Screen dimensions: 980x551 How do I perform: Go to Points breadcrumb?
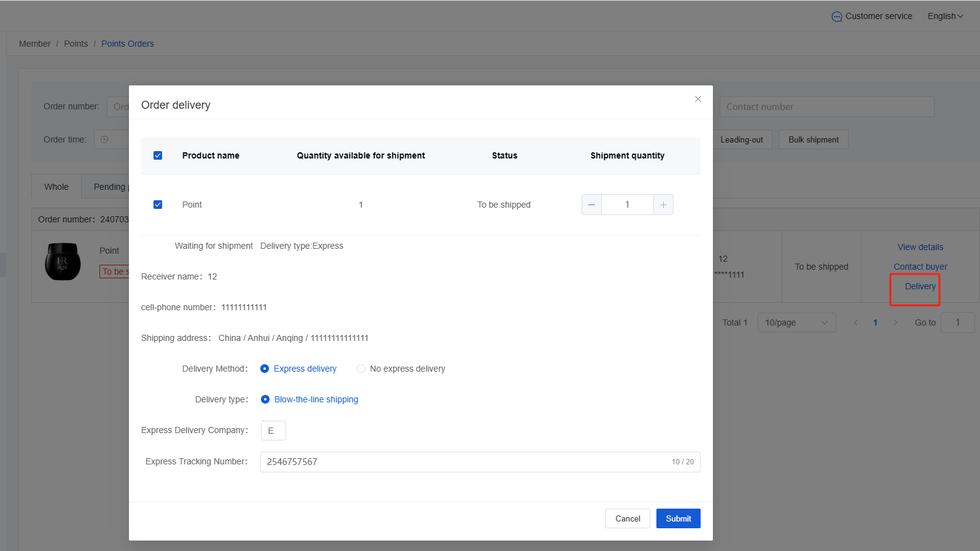[x=76, y=44]
